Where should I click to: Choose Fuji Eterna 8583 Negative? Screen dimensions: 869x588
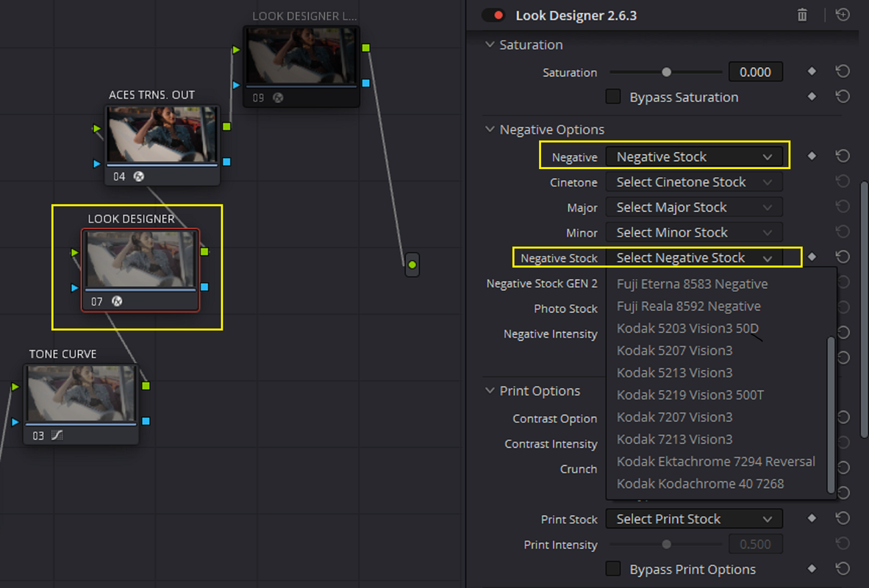pos(693,284)
